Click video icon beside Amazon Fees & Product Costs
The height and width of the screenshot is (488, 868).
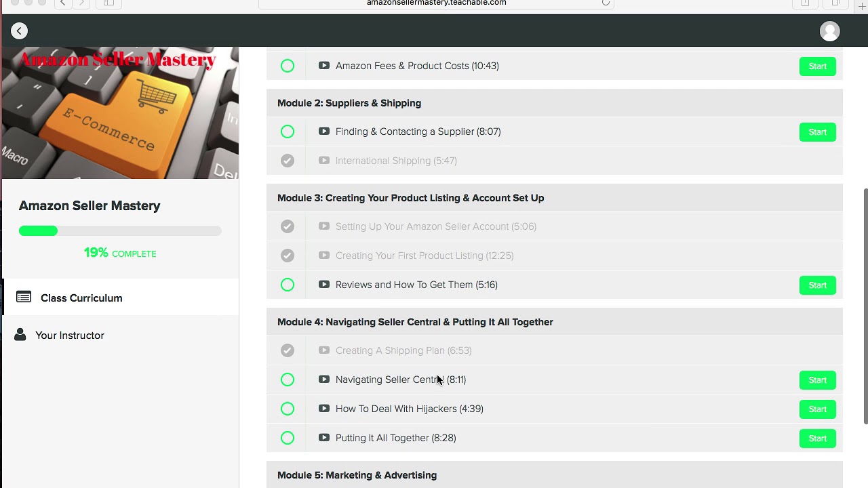pos(324,66)
